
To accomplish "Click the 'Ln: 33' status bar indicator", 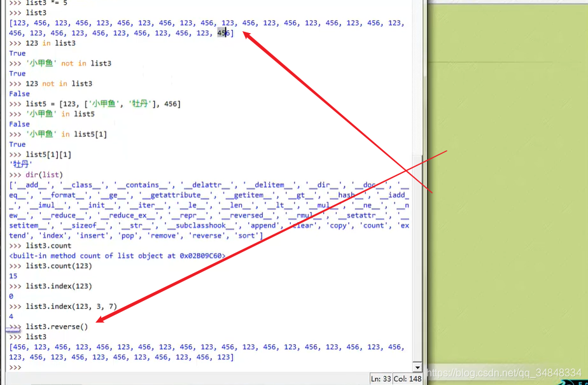I will point(381,379).
